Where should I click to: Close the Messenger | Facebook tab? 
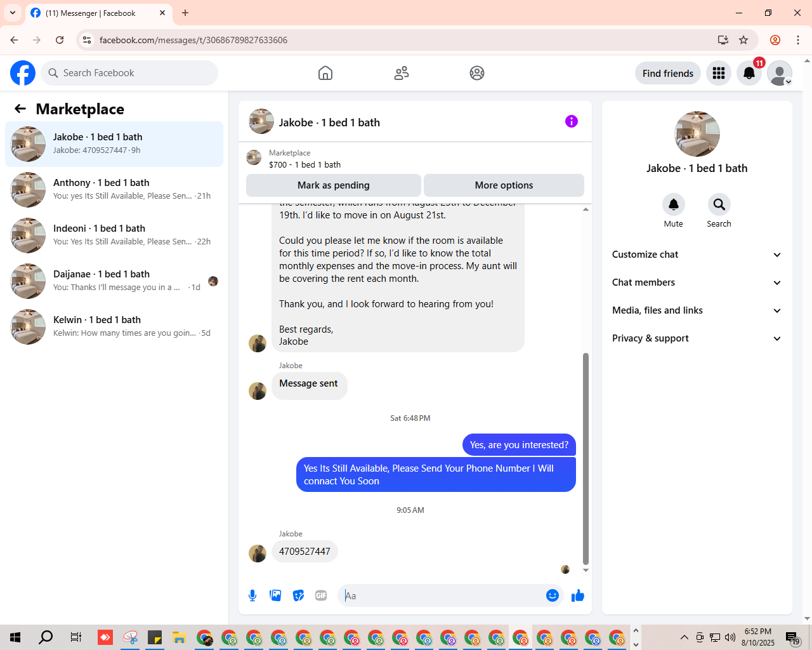click(x=162, y=13)
